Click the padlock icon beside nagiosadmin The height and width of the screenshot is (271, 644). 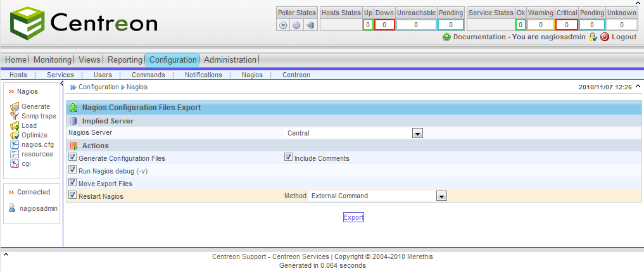coord(592,37)
